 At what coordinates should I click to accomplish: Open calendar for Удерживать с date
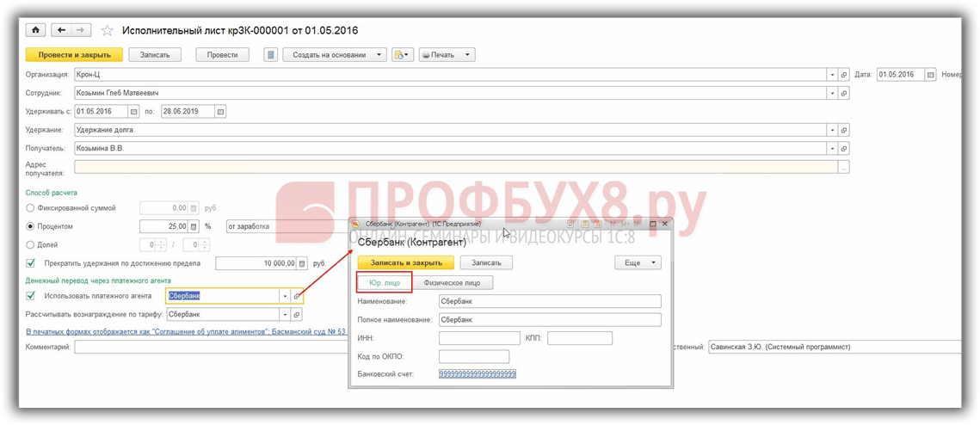(x=133, y=112)
